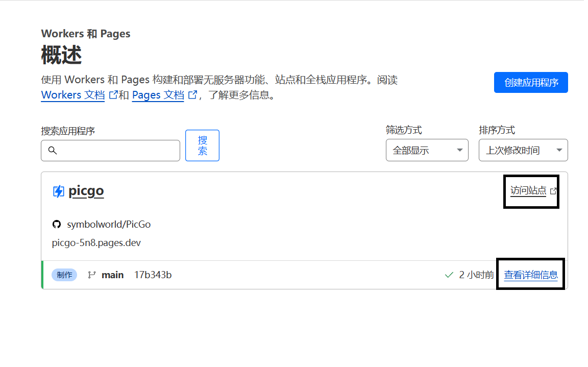Click the external link icon after Workers 文档

pyautogui.click(x=113, y=95)
